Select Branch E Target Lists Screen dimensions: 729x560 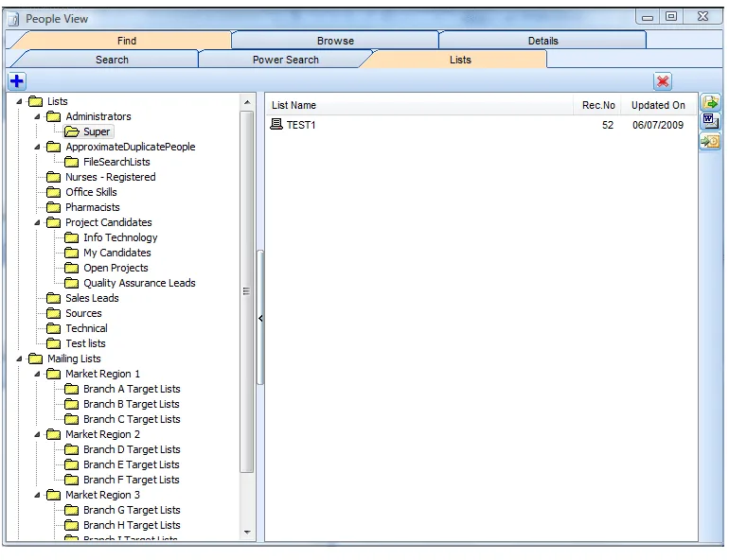[x=131, y=464]
